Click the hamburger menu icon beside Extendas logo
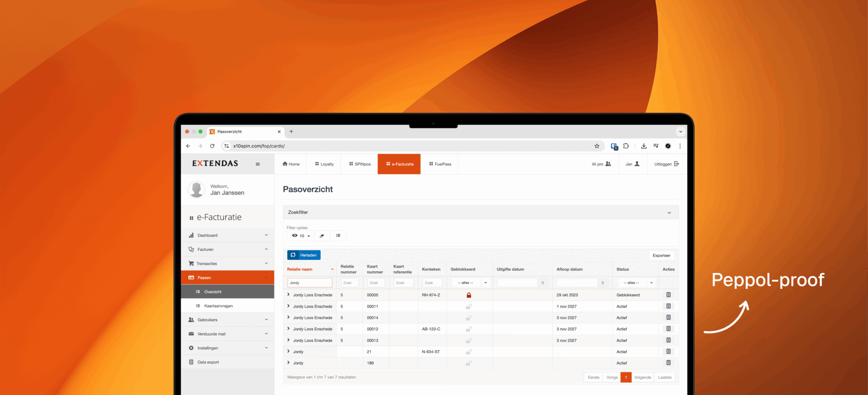The image size is (868, 395). (x=258, y=164)
